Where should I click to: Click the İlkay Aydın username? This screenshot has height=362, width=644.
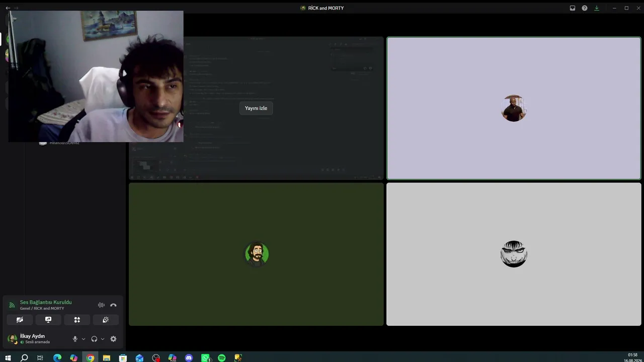(x=32, y=336)
